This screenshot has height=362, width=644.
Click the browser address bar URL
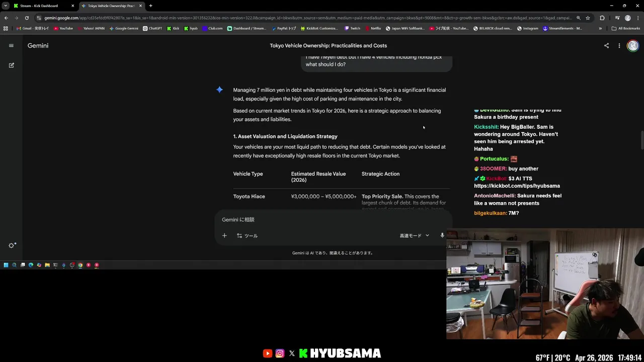(x=308, y=18)
